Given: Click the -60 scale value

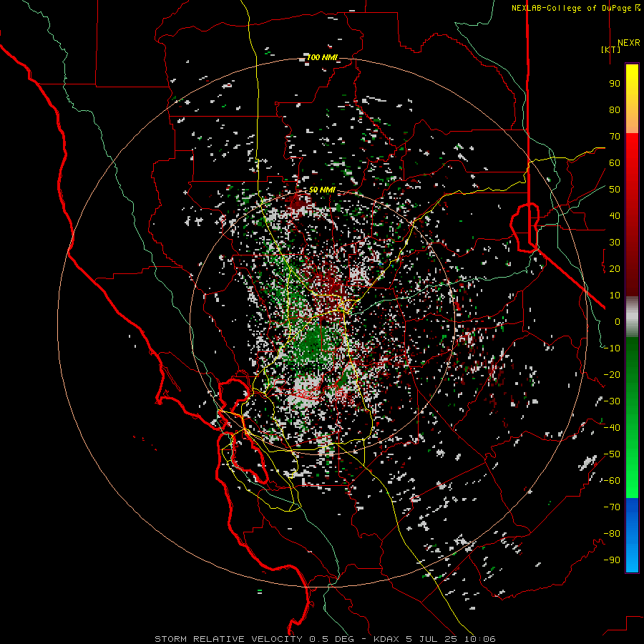Looking at the screenshot, I should click(612, 481).
